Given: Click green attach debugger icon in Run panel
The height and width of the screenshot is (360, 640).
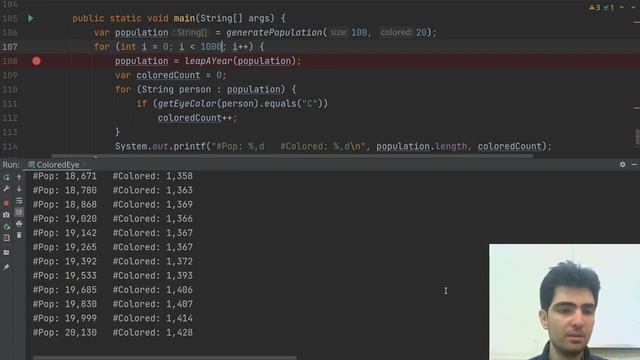Looking at the screenshot, I should [6, 227].
